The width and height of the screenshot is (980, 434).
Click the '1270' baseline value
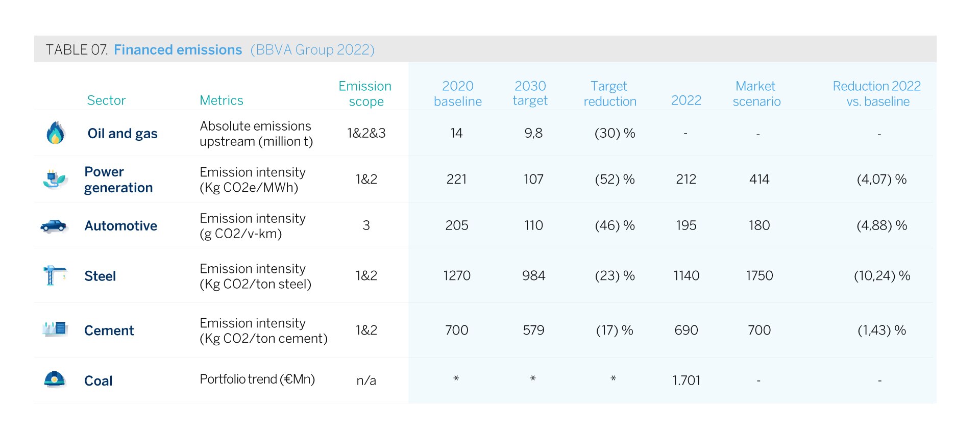tap(457, 276)
